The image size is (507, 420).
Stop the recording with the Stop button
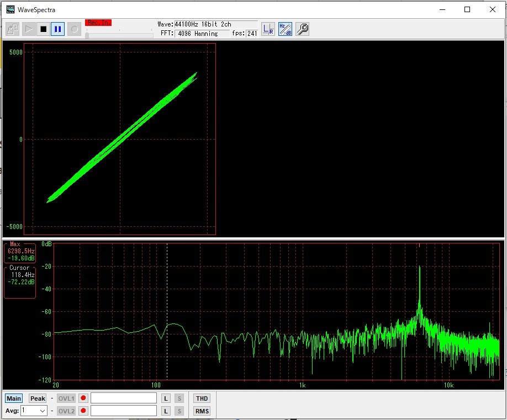[x=43, y=29]
